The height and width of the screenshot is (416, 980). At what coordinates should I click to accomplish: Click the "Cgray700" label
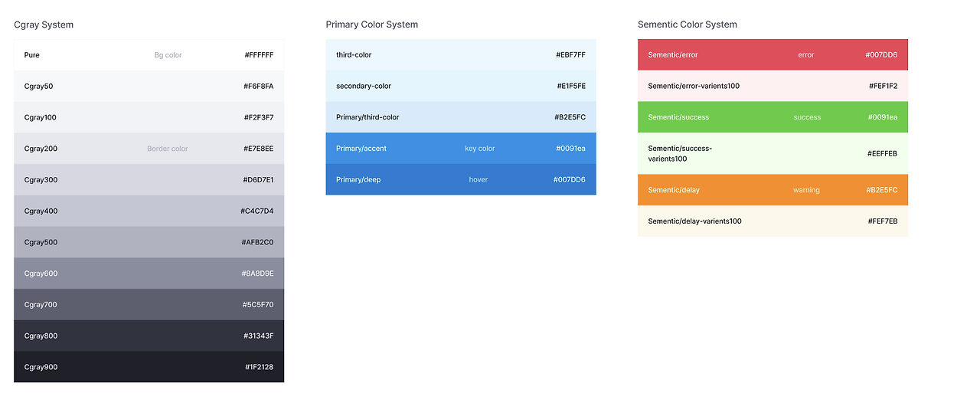pyautogui.click(x=41, y=305)
